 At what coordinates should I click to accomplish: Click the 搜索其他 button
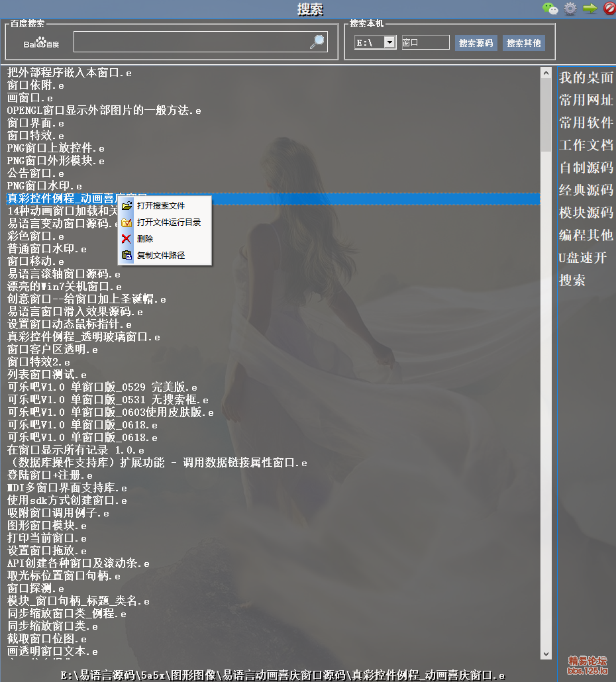523,43
